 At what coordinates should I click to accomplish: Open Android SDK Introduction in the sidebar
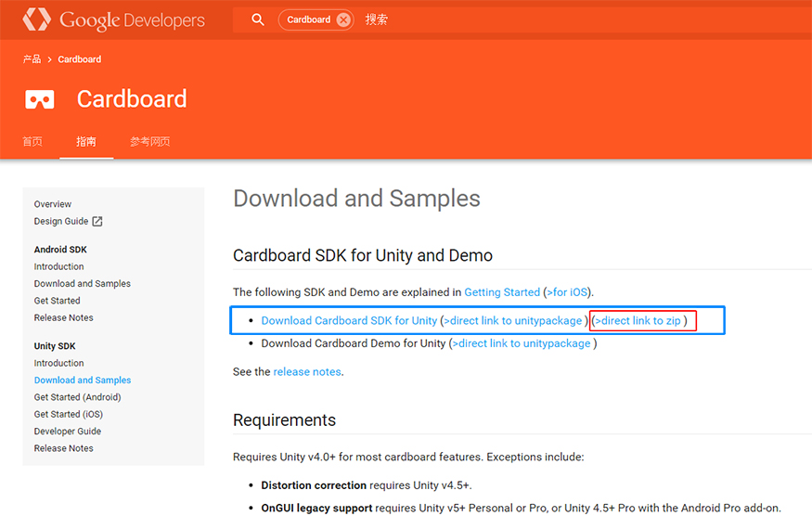tap(59, 266)
